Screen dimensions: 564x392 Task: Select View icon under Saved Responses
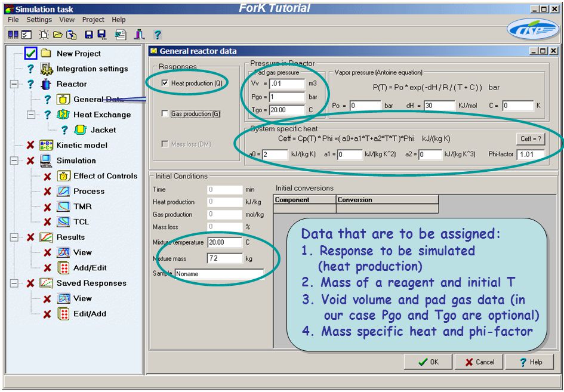pyautogui.click(x=63, y=298)
